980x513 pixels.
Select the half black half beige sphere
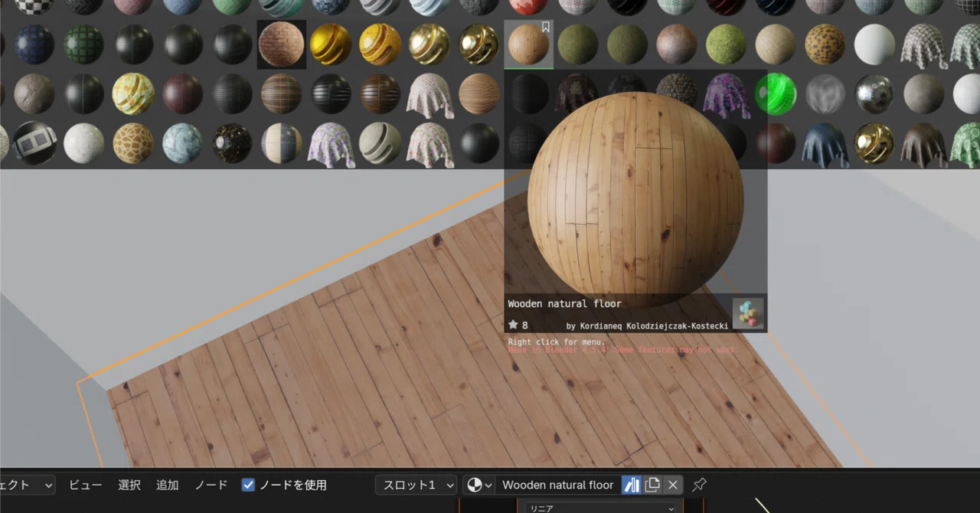[x=281, y=143]
